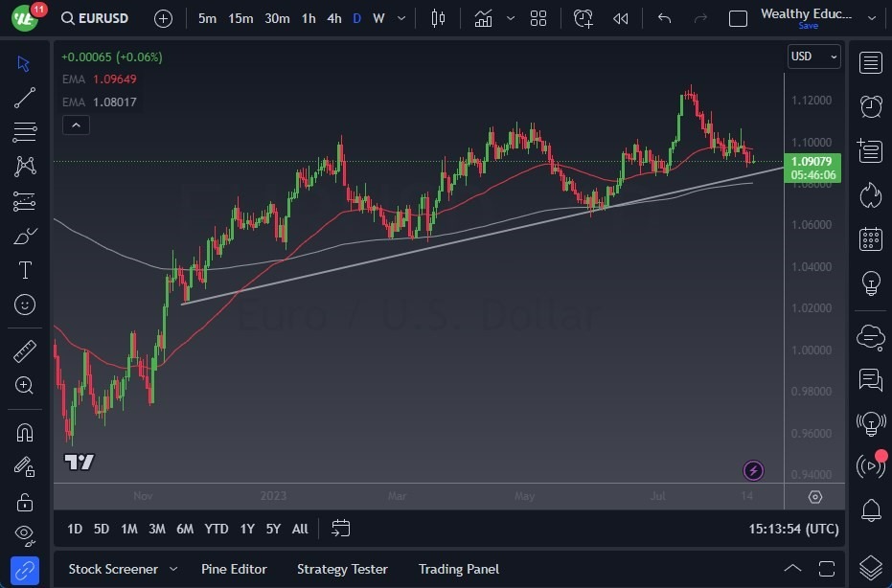Screen dimensions: 892x588
Task: Toggle the lock all drawings option
Action: [25, 501]
